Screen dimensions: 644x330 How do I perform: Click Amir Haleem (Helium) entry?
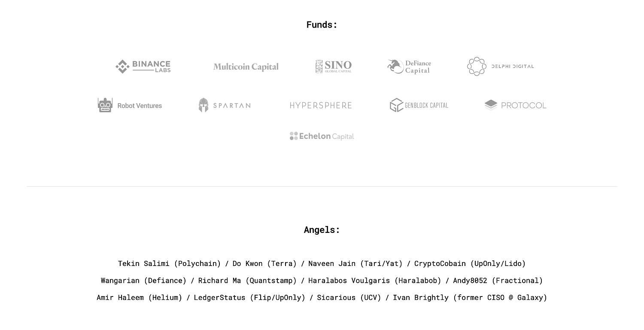coord(140,297)
